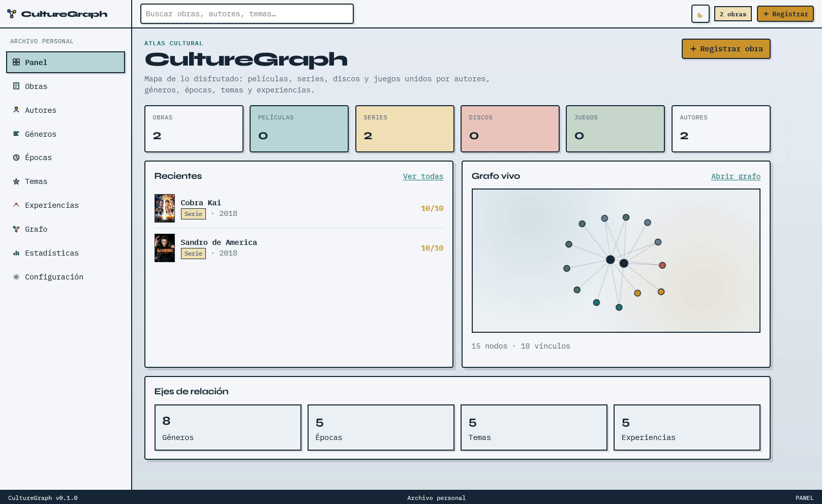Image resolution: width=822 pixels, height=504 pixels.
Task: Open the Ver todas link
Action: tap(423, 176)
